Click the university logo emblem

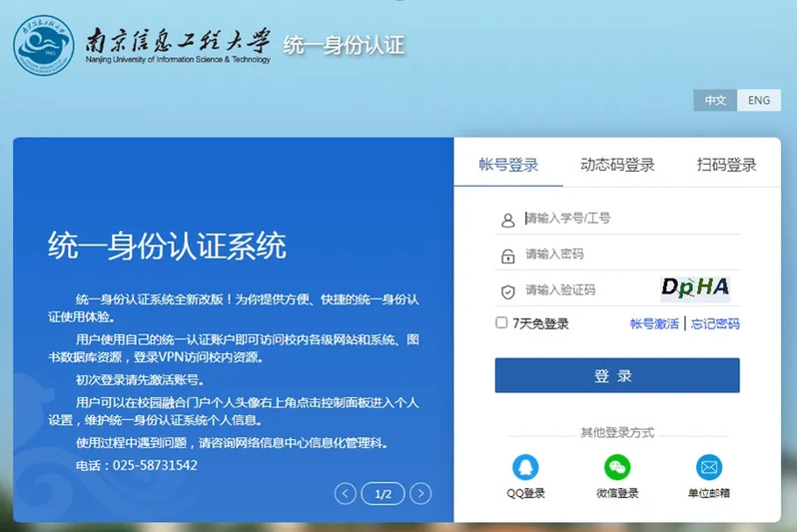(43, 45)
